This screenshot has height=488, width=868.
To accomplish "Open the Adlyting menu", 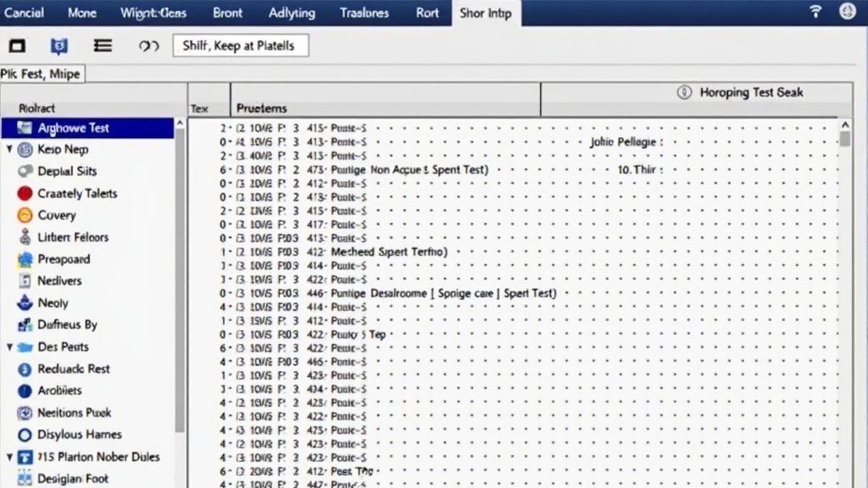I will (x=292, y=13).
